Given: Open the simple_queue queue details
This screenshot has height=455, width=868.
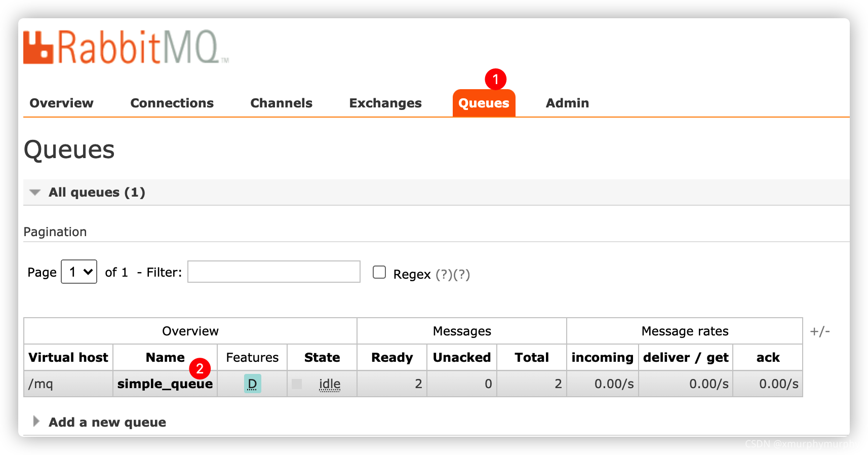Looking at the screenshot, I should (x=165, y=384).
